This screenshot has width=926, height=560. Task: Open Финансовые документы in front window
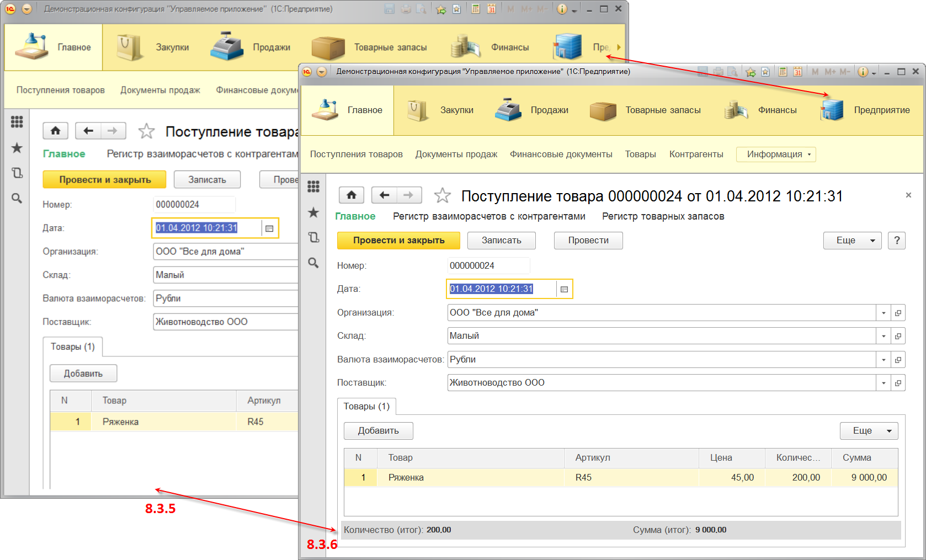pyautogui.click(x=561, y=154)
